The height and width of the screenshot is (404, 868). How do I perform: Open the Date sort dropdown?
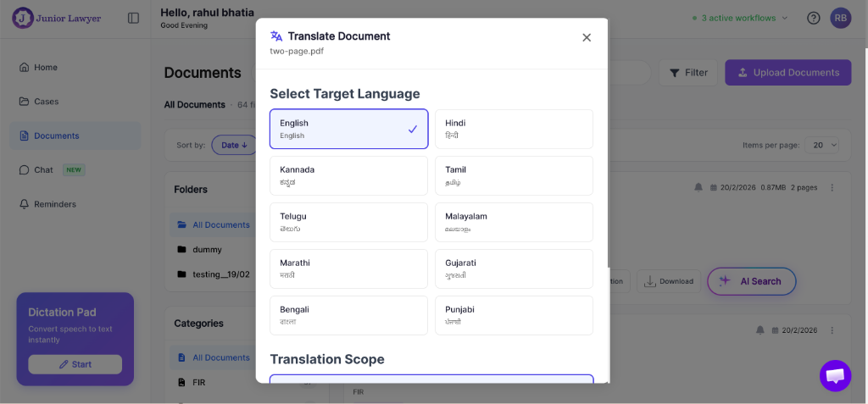pos(234,145)
